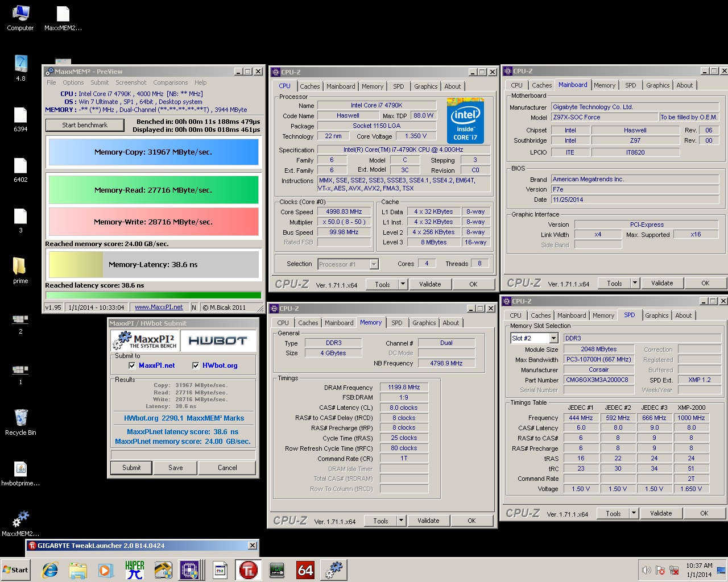Click the red Memory-Write result bar
728x582 pixels.
pos(154,222)
